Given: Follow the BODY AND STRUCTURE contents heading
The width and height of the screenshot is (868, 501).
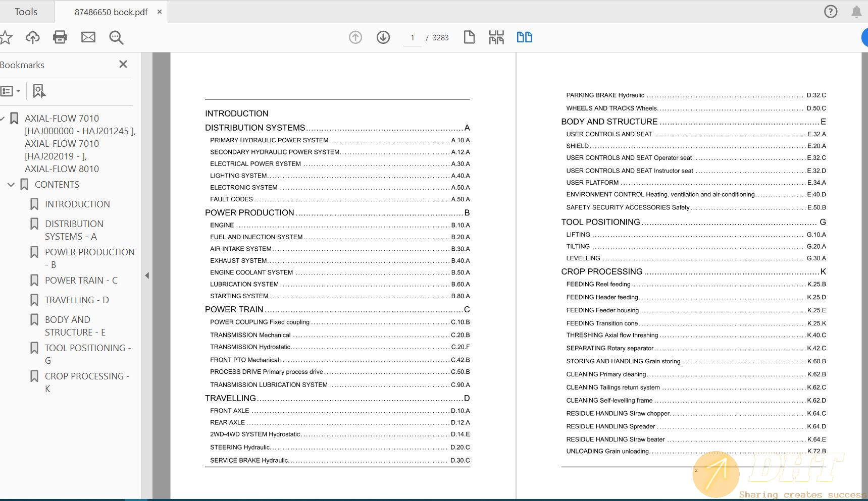Looking at the screenshot, I should coord(694,122).
